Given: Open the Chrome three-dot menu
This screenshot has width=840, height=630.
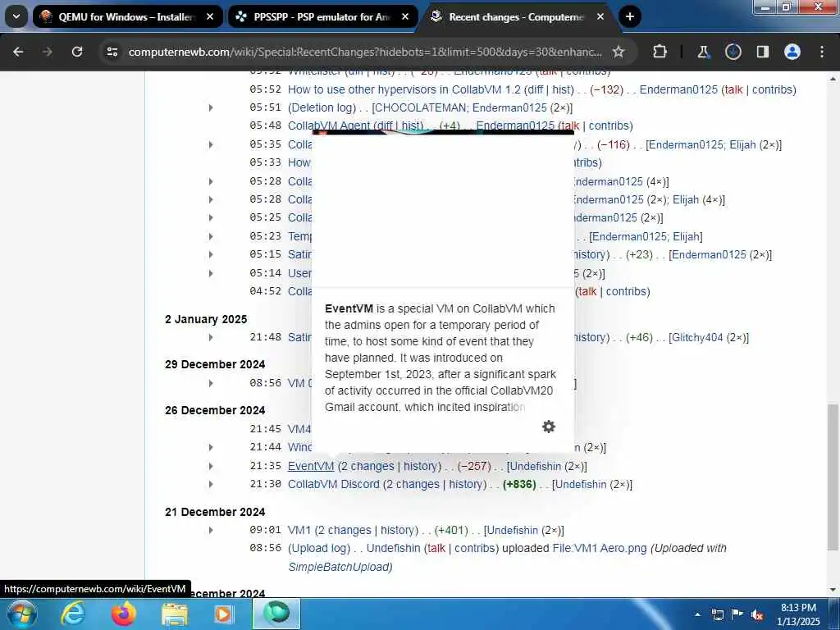Looking at the screenshot, I should click(822, 52).
